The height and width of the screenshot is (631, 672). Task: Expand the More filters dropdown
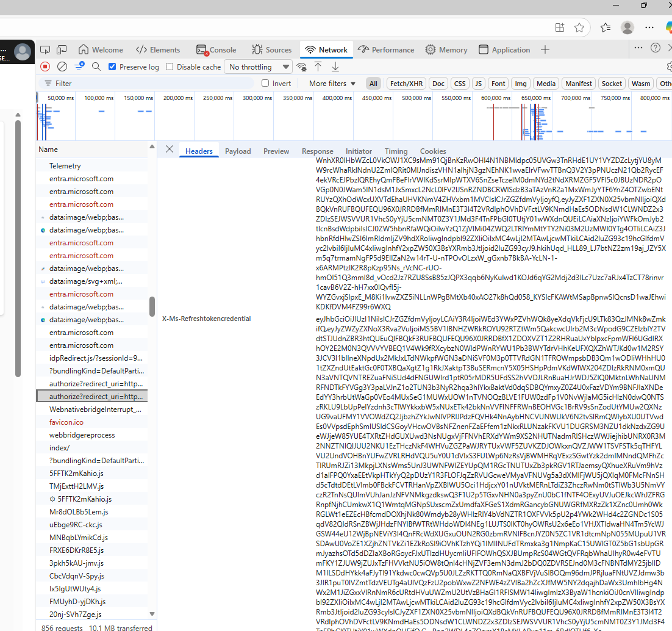click(332, 84)
